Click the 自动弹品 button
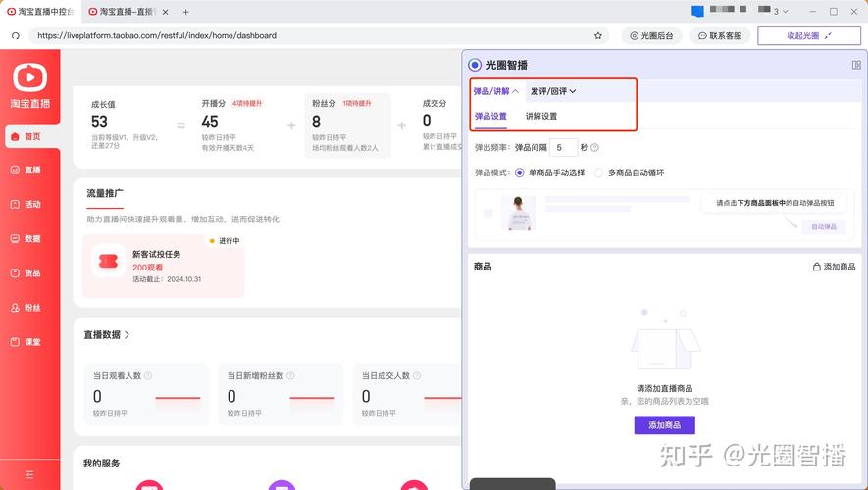Screen dimensions: 868x490 (x=824, y=227)
